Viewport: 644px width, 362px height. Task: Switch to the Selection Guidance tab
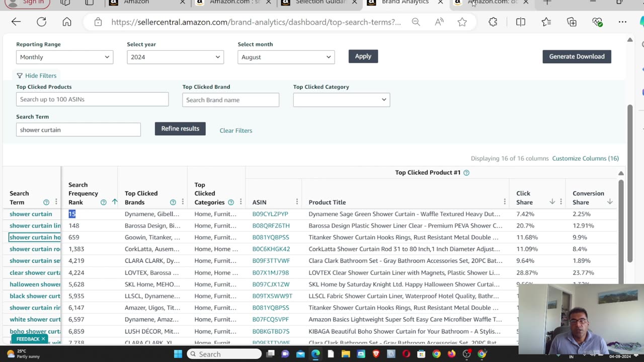point(320,3)
